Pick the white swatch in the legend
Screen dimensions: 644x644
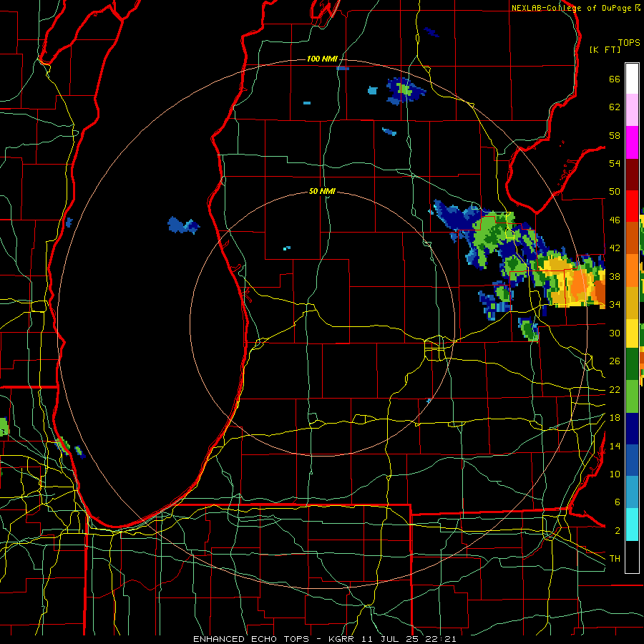tap(632, 79)
